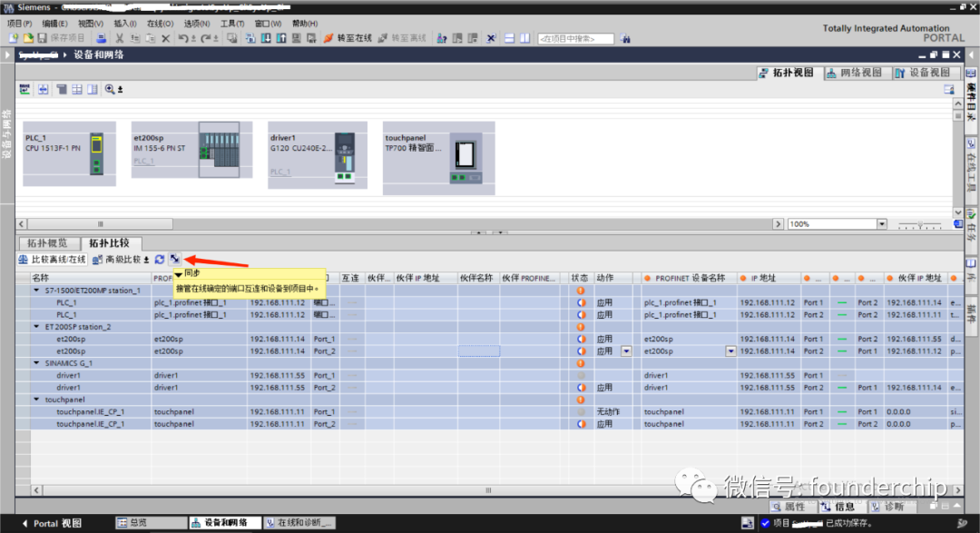Click the first topology toolbar icon on the left

pyautogui.click(x=24, y=90)
